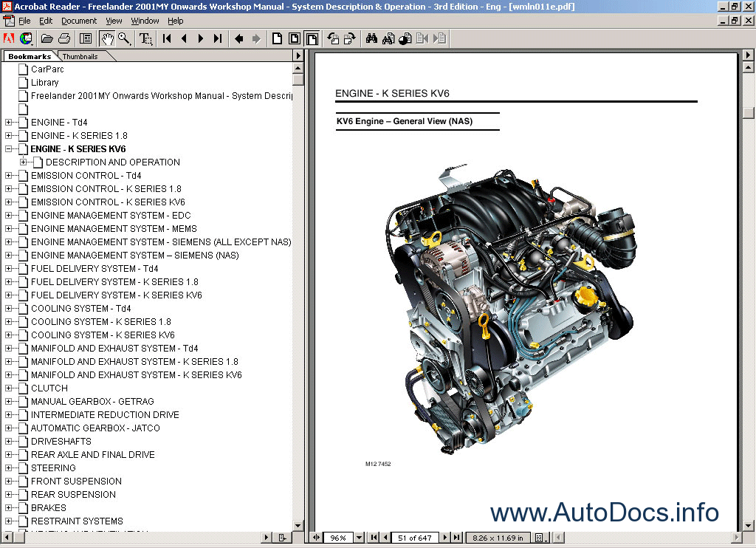Screen dimensions: 756x548
Task: Click the Adobe logo toolbar icon
Action: [x=9, y=38]
